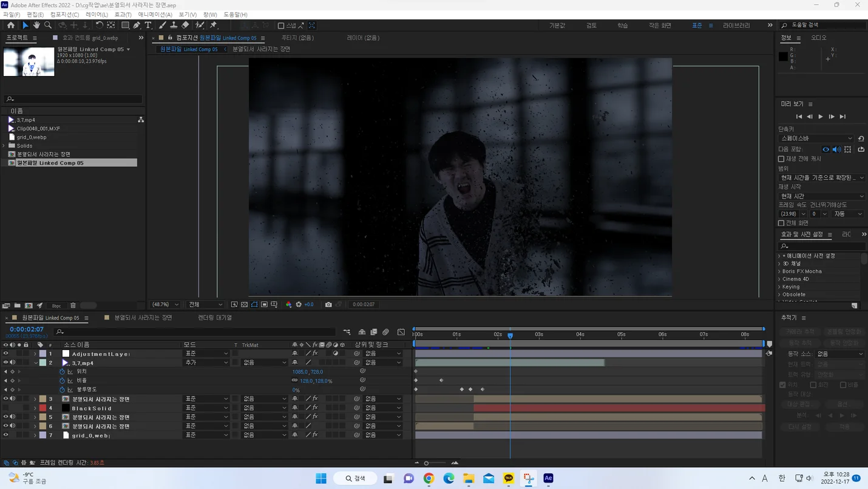
Task: Open the 스페이스바 shortcut dropdown
Action: pyautogui.click(x=816, y=138)
